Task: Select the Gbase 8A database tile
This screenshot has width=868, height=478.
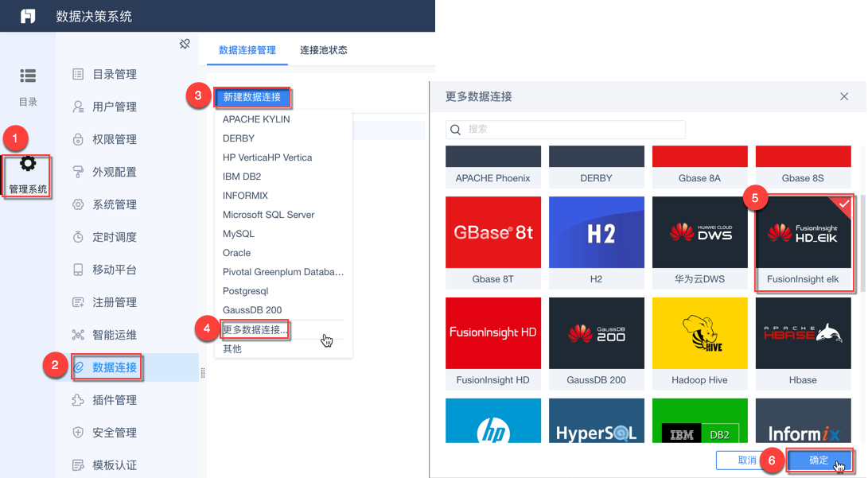Action: point(699,166)
